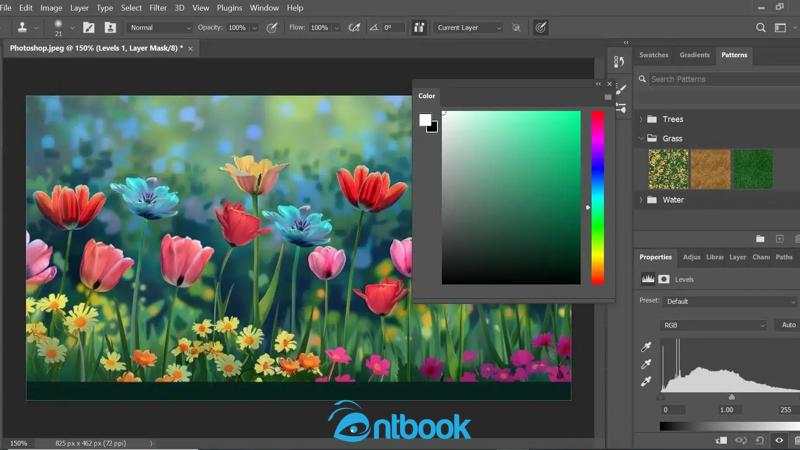Open the Current Layer sample dropdown

[x=469, y=28]
